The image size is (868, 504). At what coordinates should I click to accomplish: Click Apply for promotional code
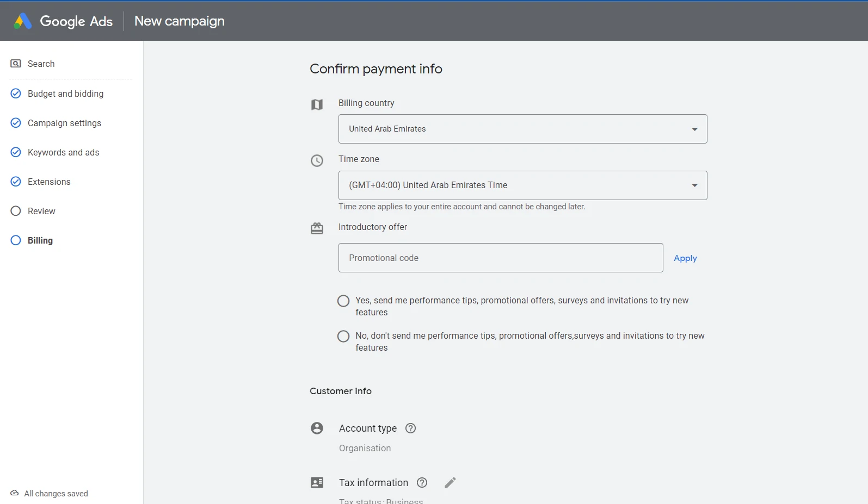point(685,258)
